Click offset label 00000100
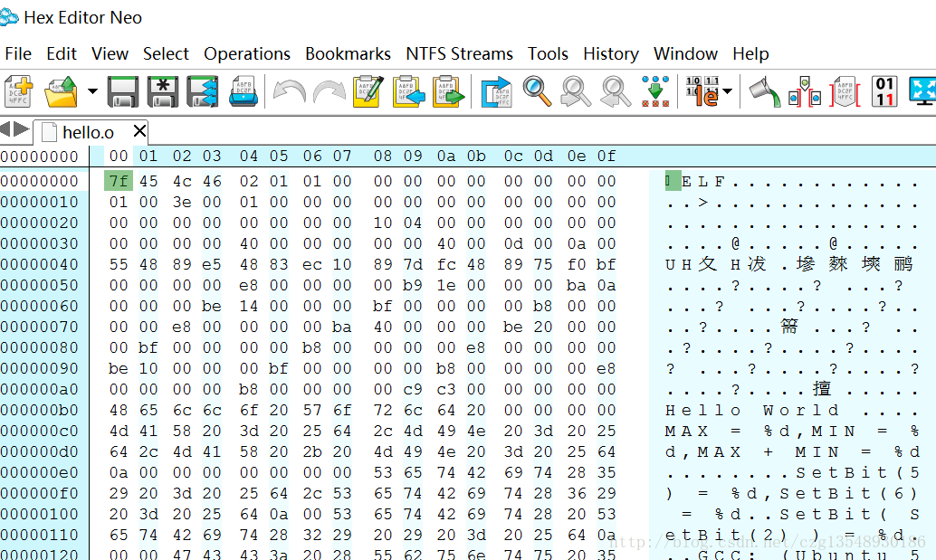 [40, 514]
